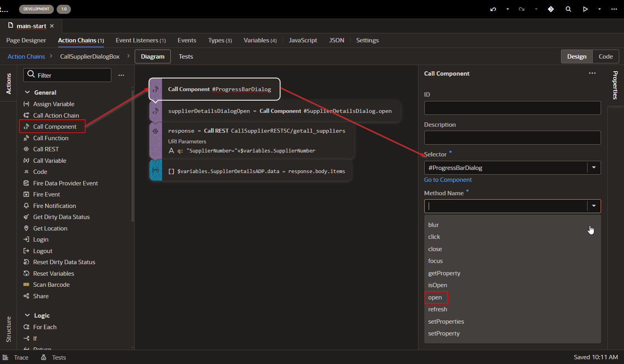Open the Selector dropdown arrow
Viewport: 624px width, 364px height.
[x=593, y=168]
